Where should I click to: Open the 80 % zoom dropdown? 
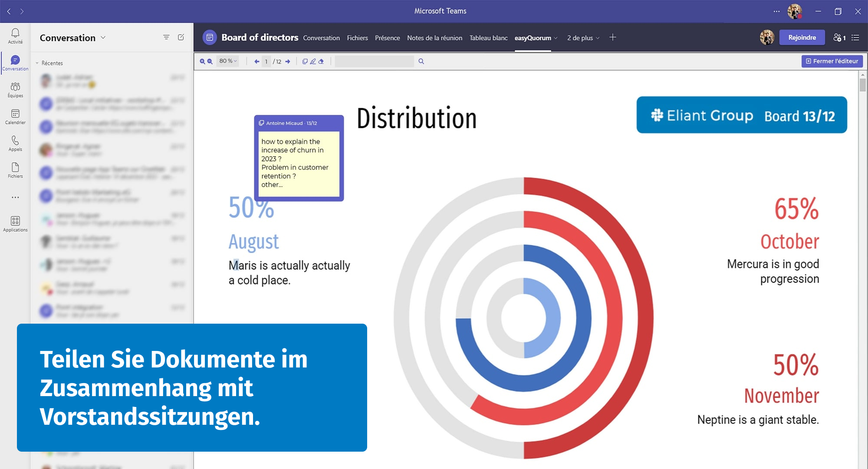point(228,61)
